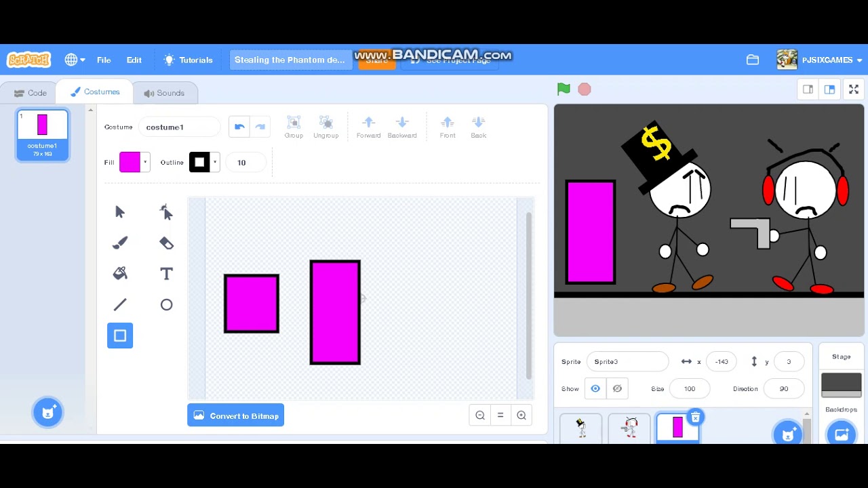Open PJSIXGAMES account menu

(820, 60)
